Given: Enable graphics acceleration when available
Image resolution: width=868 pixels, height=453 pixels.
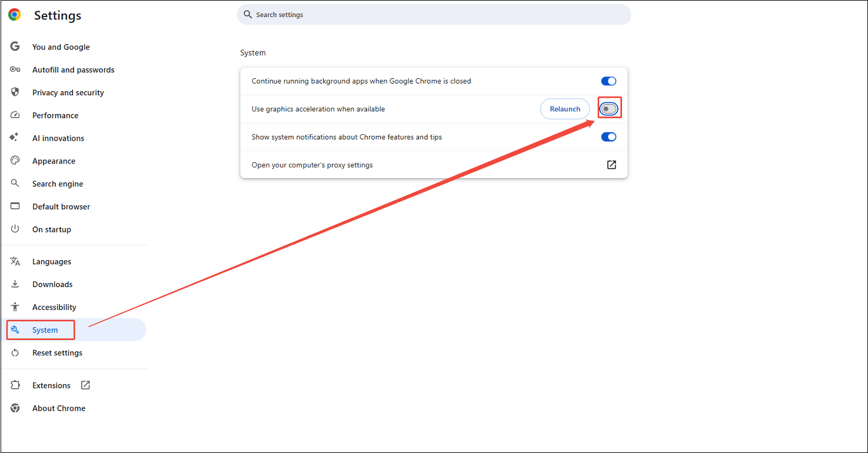Looking at the screenshot, I should [609, 108].
